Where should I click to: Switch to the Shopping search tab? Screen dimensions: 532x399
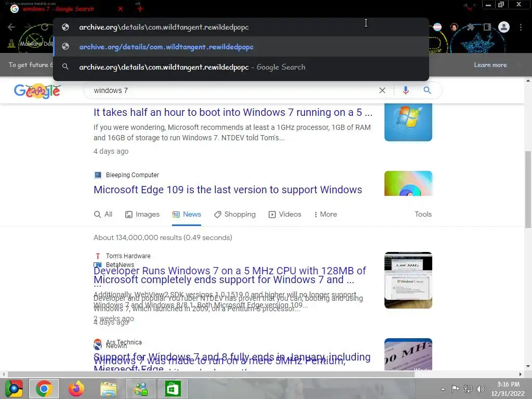tap(235, 215)
